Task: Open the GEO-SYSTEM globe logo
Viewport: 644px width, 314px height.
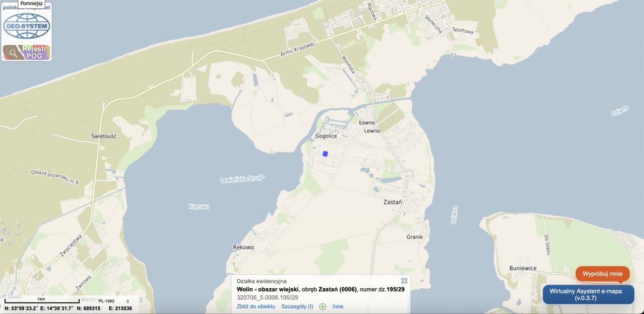Action: tap(26, 26)
